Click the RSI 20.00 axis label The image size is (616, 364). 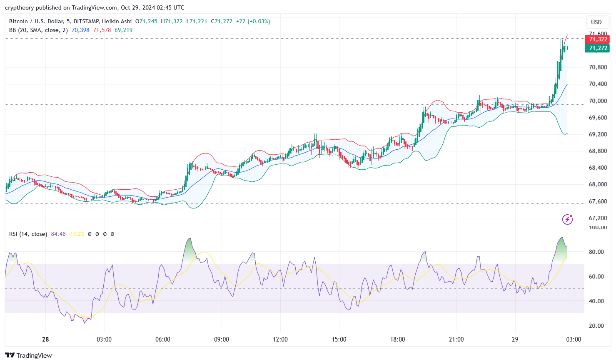(596, 326)
